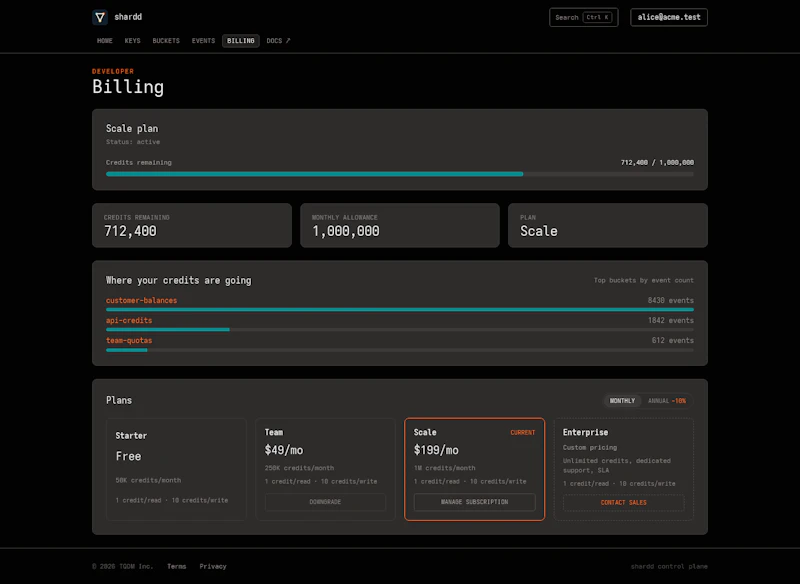
Task: Click the Scale plan heading text
Action: click(x=132, y=129)
